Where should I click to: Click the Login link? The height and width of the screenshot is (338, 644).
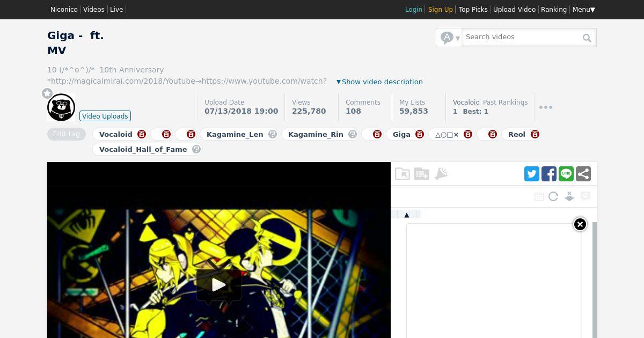[414, 9]
